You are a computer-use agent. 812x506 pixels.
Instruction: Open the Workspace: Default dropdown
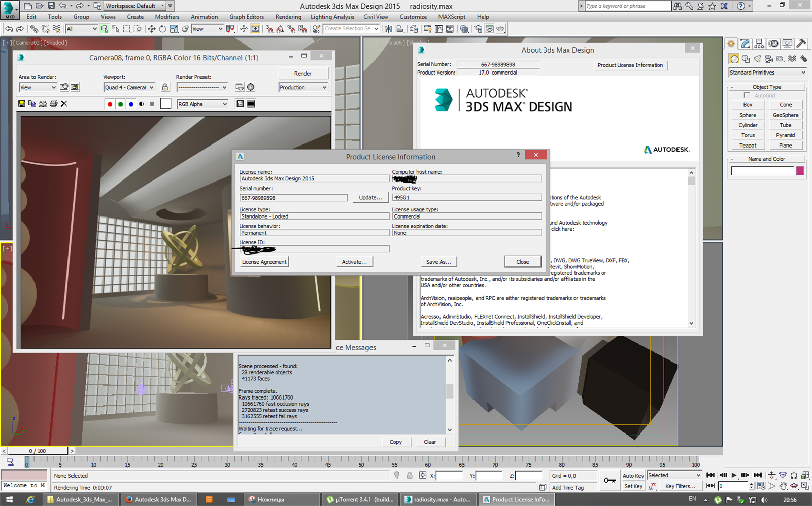(134, 6)
